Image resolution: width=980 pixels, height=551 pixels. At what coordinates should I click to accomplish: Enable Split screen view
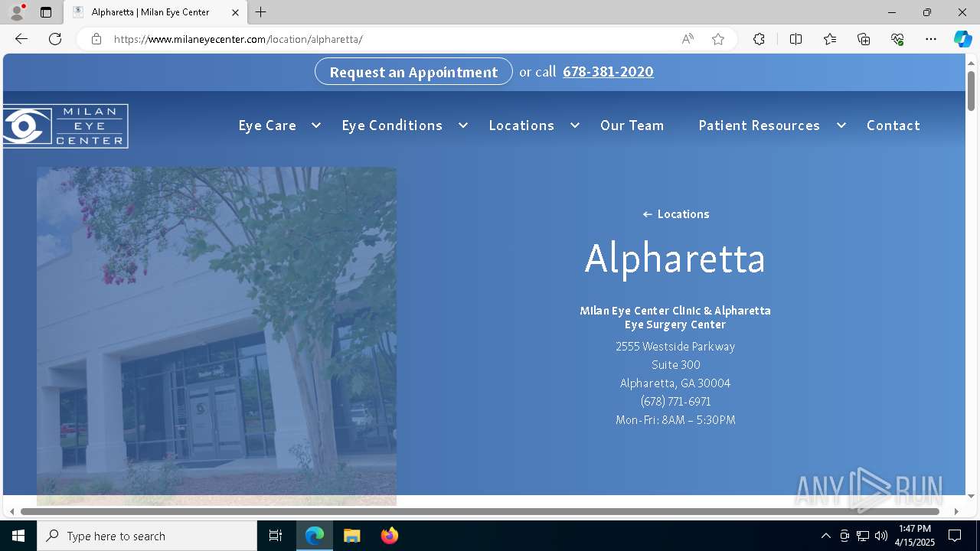pos(795,39)
